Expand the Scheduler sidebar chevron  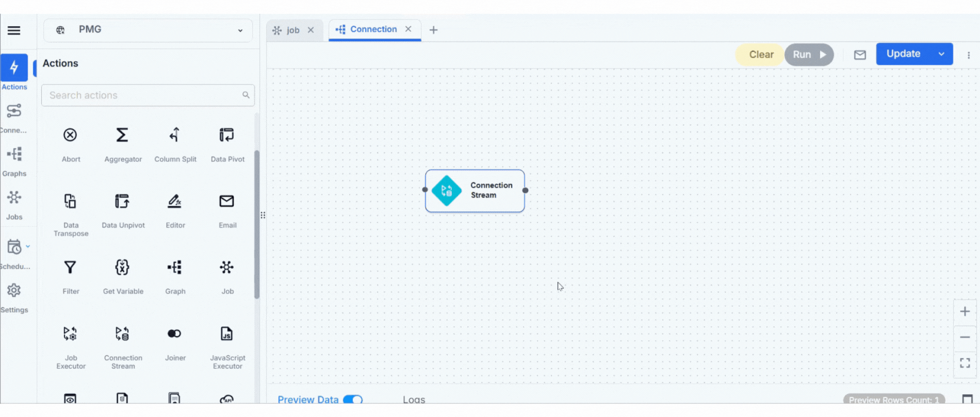pos(28,246)
